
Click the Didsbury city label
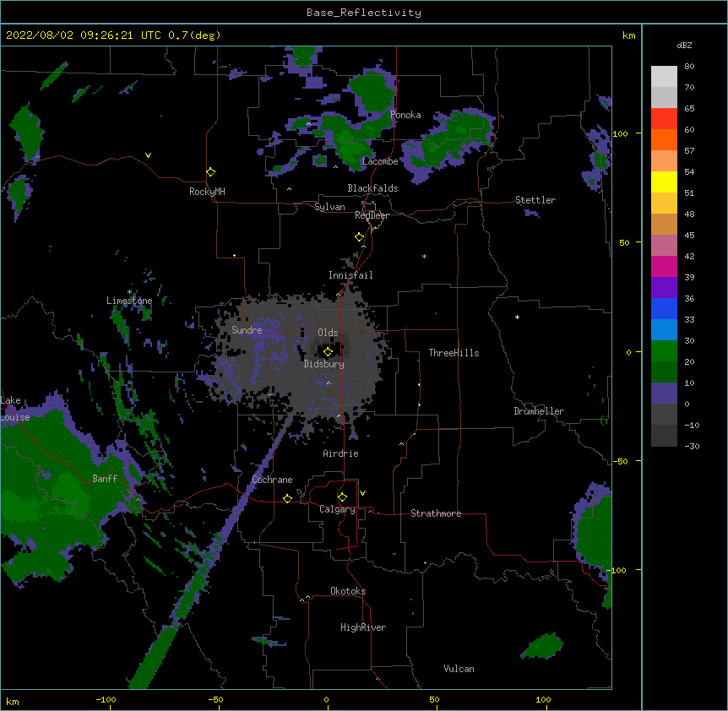324,364
